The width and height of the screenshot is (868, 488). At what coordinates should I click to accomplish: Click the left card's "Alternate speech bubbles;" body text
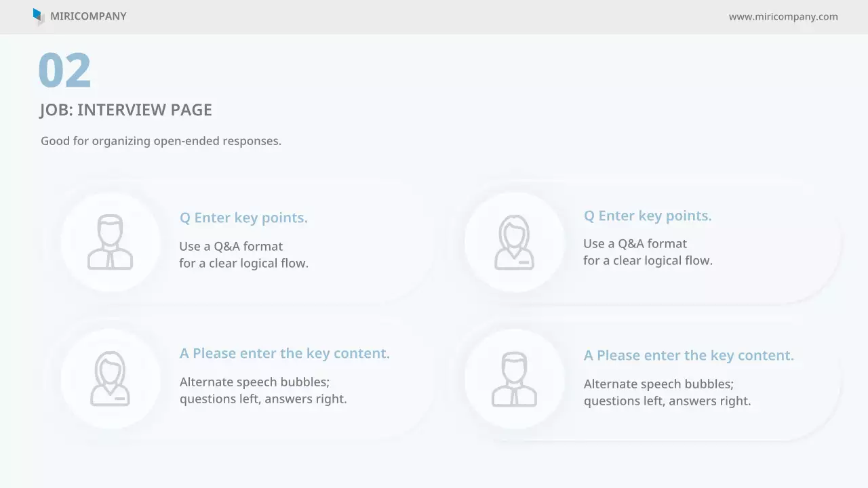tap(255, 382)
